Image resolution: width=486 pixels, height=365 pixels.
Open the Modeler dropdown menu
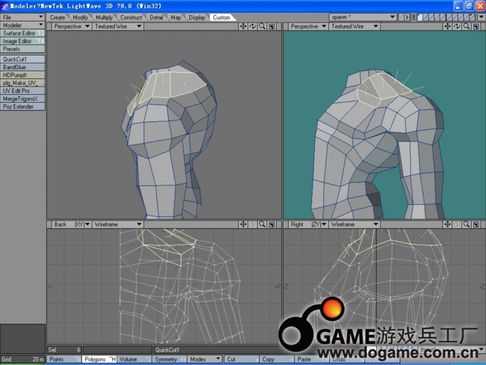pyautogui.click(x=22, y=25)
